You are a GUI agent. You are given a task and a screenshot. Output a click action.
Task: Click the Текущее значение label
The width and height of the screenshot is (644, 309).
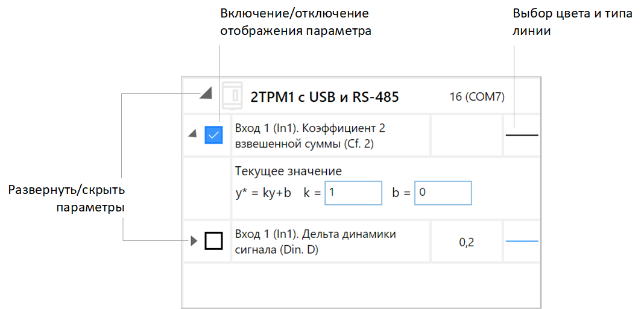[x=288, y=172]
